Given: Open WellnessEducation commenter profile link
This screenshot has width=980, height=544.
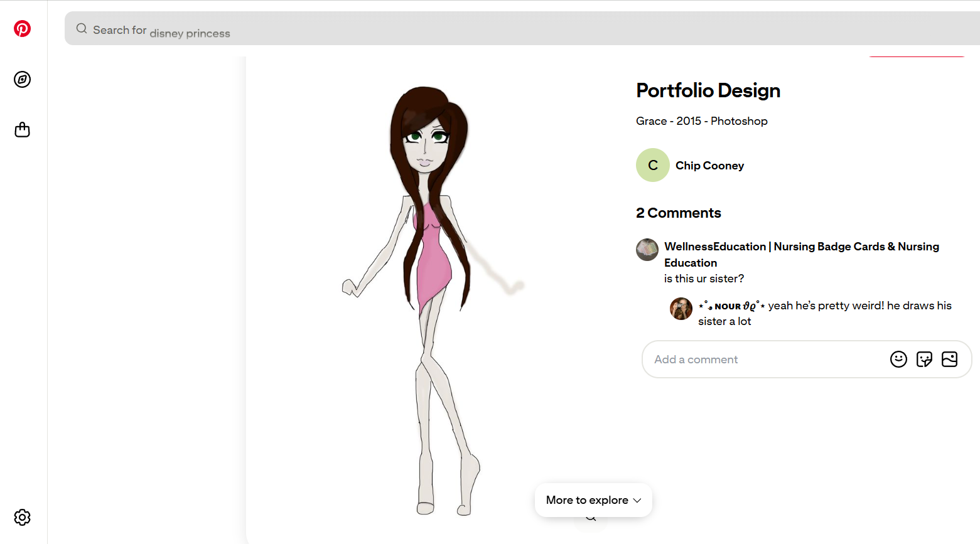Looking at the screenshot, I should click(802, 255).
